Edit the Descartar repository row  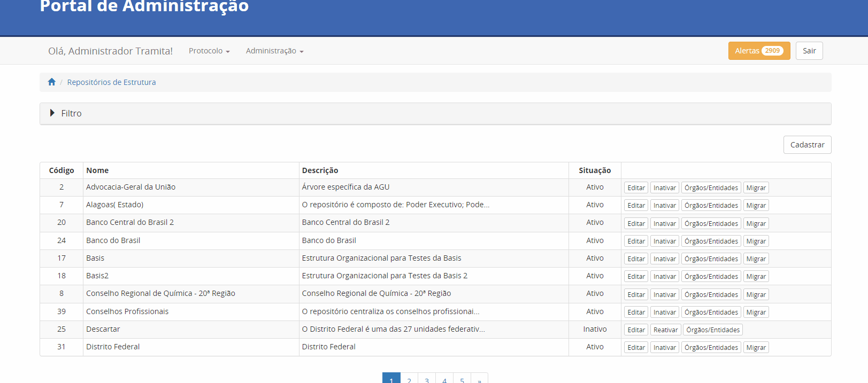tap(636, 330)
